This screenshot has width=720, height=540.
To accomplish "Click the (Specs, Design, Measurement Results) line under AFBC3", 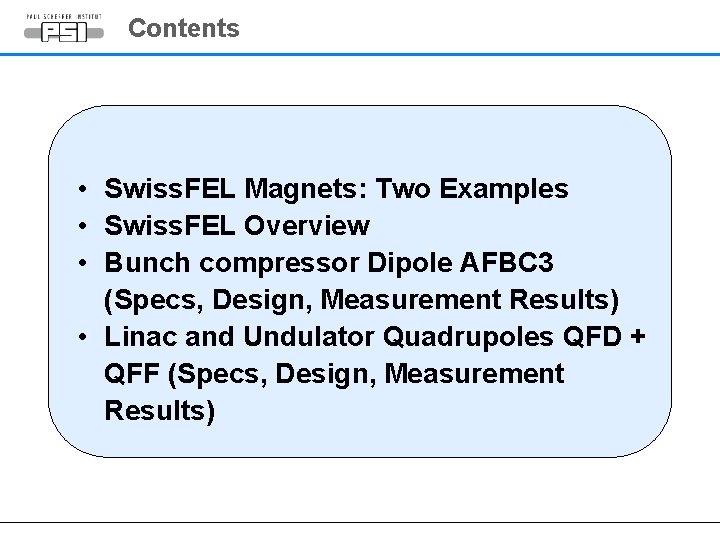I will coord(361,300).
